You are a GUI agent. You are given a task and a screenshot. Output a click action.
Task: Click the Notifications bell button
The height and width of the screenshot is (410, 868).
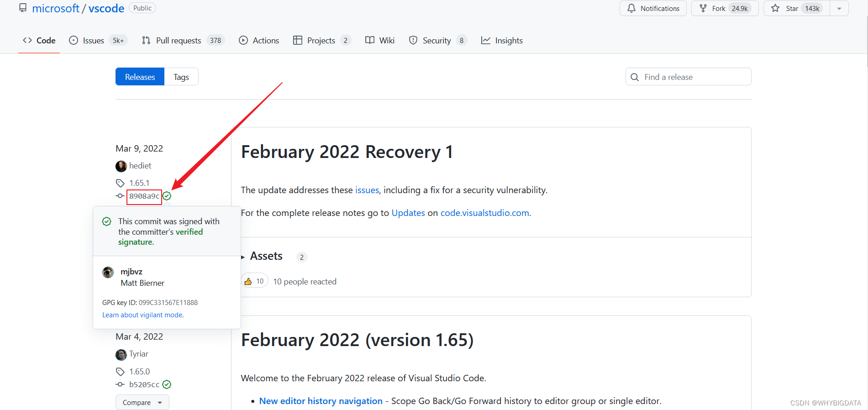tap(653, 8)
